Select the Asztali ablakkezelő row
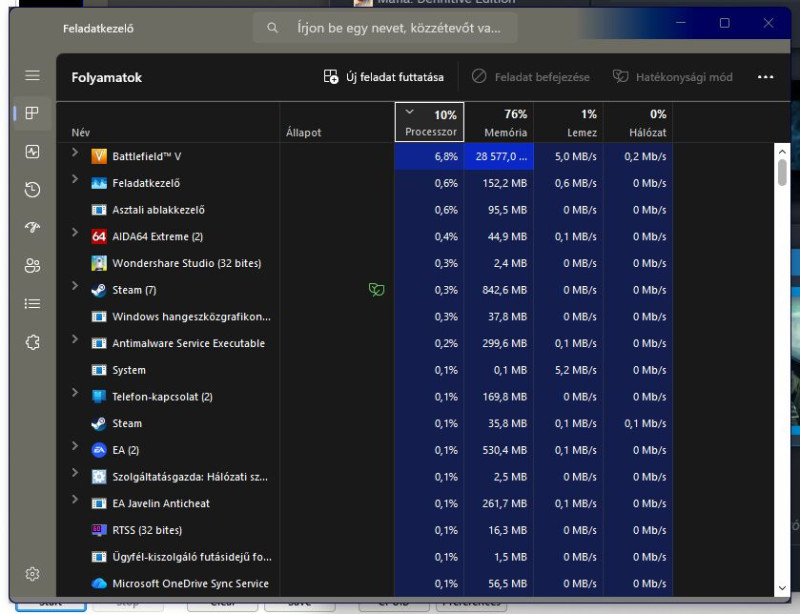Image resolution: width=800 pixels, height=614 pixels. click(364, 210)
